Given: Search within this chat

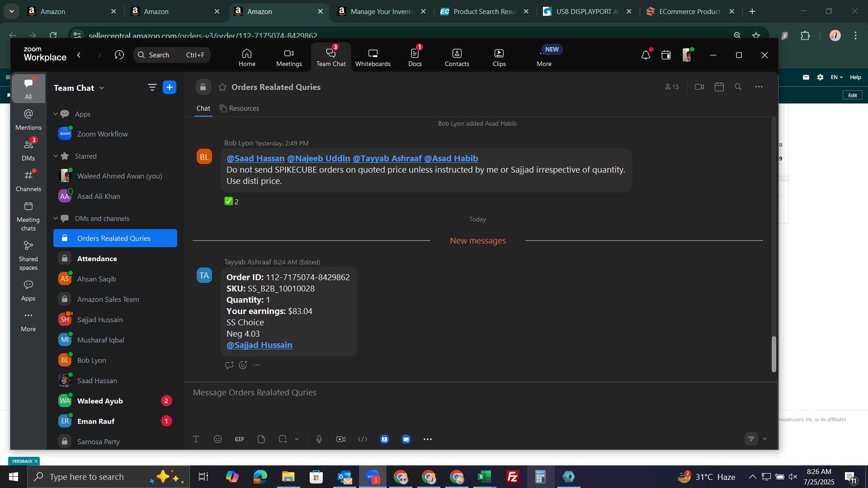Looking at the screenshot, I should pyautogui.click(x=738, y=87).
